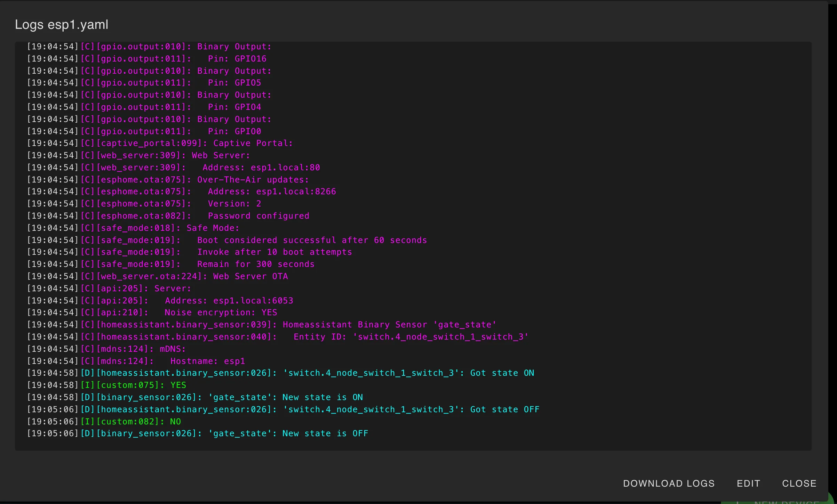Click the 'Hostname: esp1' log line
Image resolution: width=837 pixels, height=504 pixels.
tap(207, 361)
